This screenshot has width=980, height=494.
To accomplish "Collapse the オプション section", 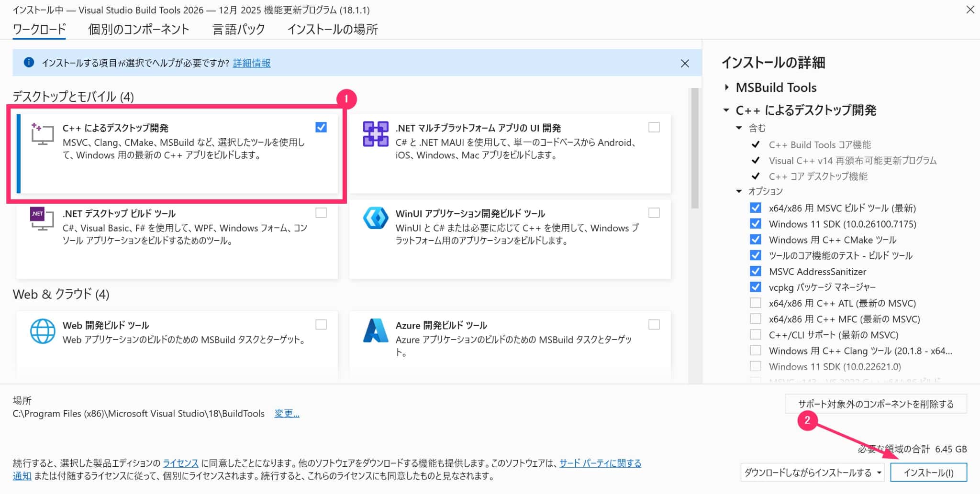I will pos(739,191).
